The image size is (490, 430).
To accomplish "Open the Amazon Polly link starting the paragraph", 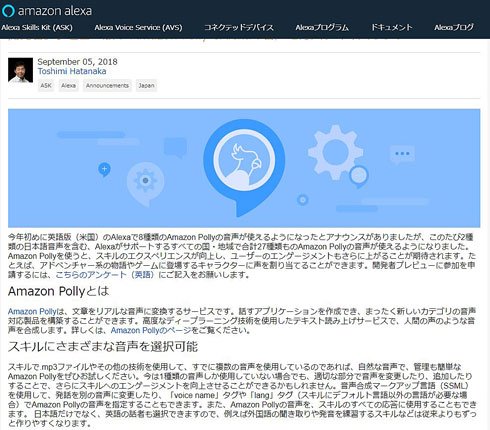I will pos(32,312).
